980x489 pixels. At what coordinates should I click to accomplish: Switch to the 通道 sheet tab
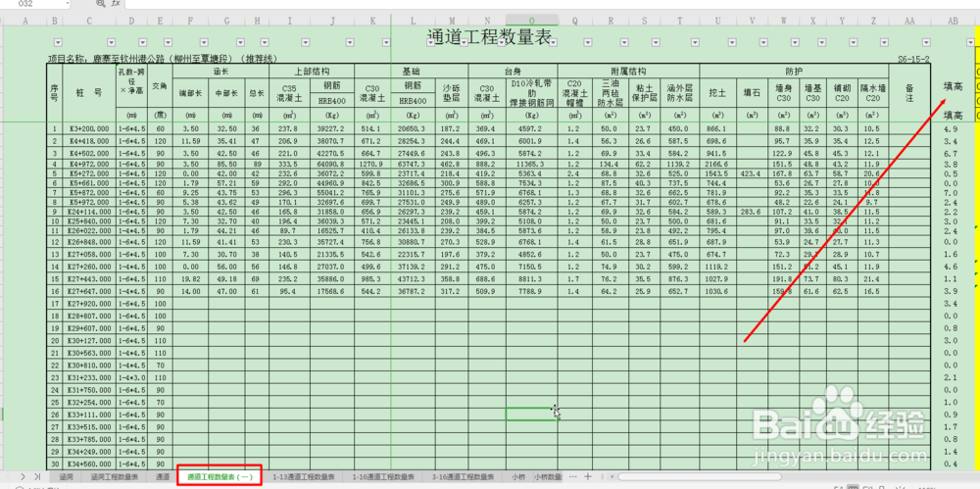[163, 477]
